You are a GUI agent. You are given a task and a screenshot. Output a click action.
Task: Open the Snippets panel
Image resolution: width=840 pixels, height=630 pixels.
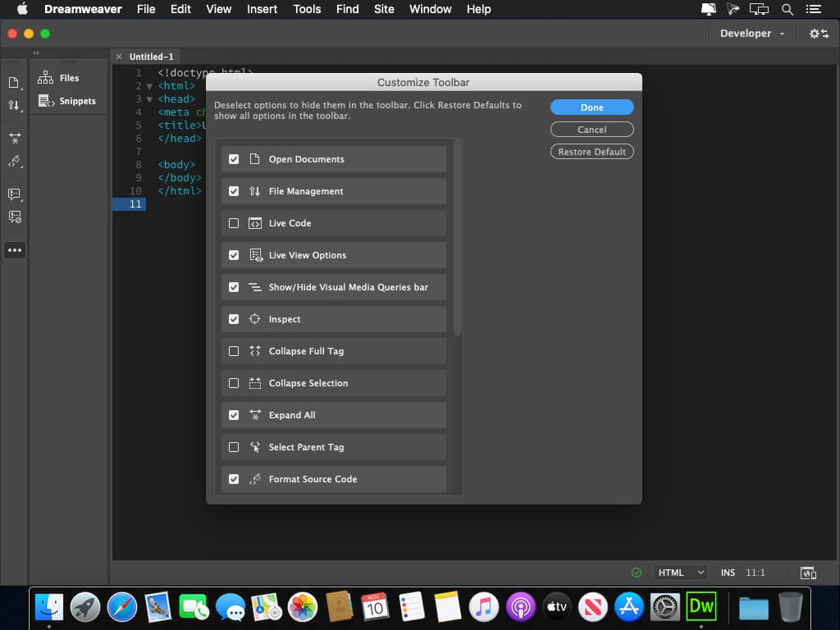coord(66,101)
